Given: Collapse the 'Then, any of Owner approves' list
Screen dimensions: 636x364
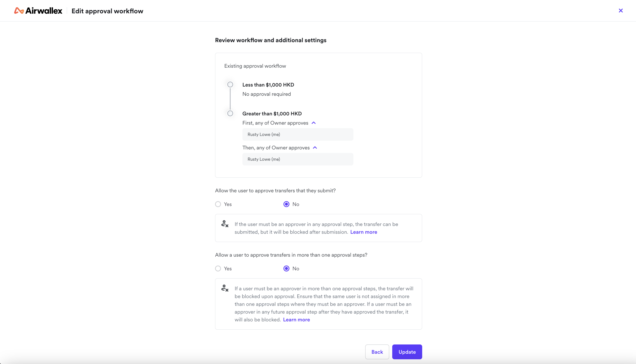Looking at the screenshot, I should [x=315, y=148].
